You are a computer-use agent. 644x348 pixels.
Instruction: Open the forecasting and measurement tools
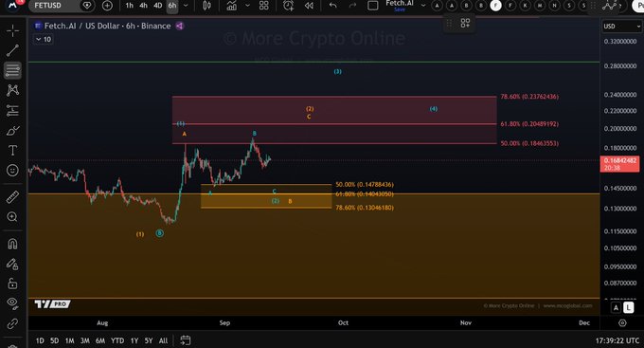(12, 110)
